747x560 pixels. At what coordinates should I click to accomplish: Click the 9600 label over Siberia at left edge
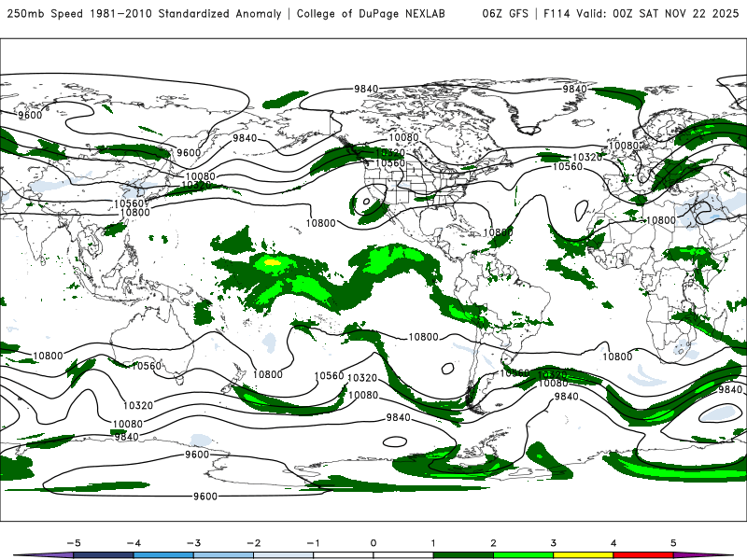click(30, 115)
